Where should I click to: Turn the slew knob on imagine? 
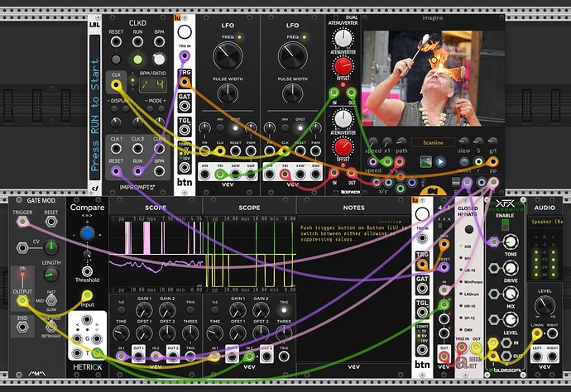(x=463, y=141)
